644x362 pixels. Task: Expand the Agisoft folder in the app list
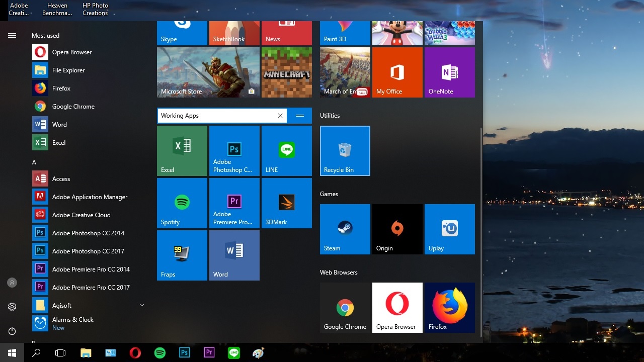coord(141,305)
